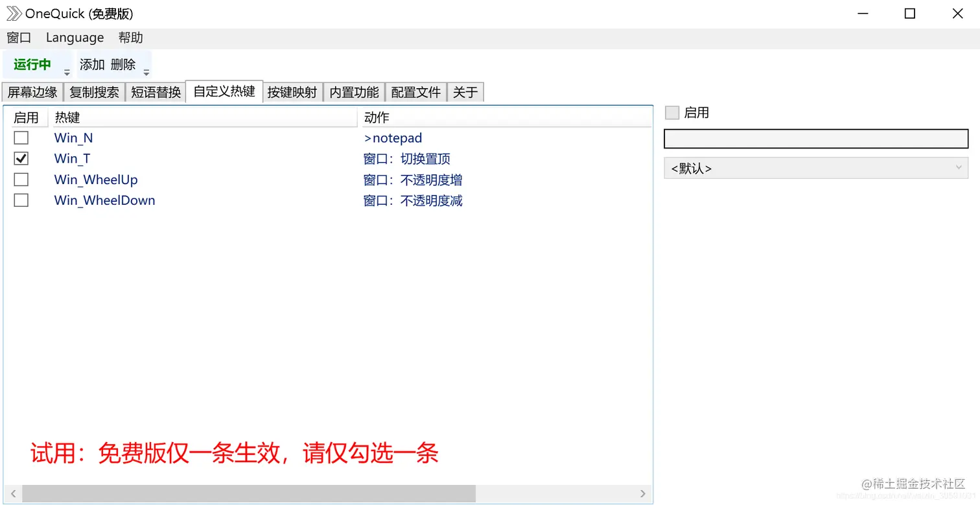980x505 pixels.
Task: Toggle the 启用 checkbox in the right panel
Action: click(672, 112)
